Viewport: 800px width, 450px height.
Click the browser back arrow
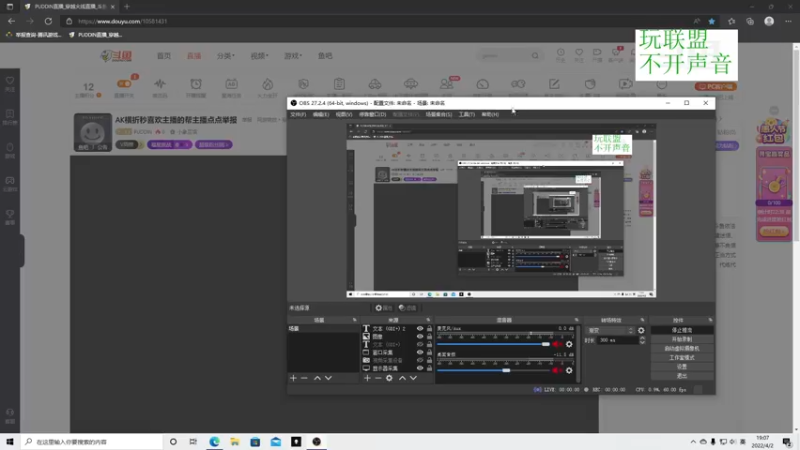(x=11, y=21)
